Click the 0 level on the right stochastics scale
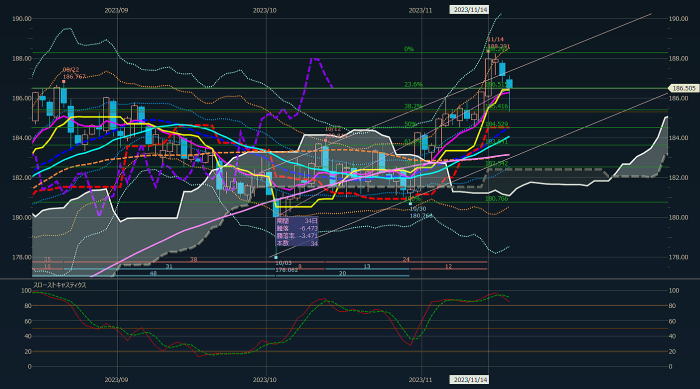700x389 pixels. point(671,367)
